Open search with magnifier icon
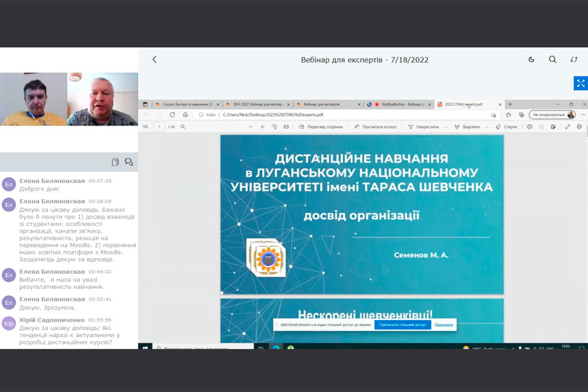This screenshot has height=392, width=588. tap(553, 59)
